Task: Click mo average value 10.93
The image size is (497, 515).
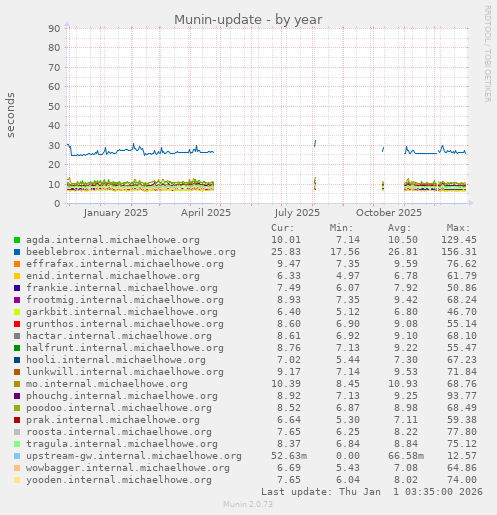Action: [403, 384]
